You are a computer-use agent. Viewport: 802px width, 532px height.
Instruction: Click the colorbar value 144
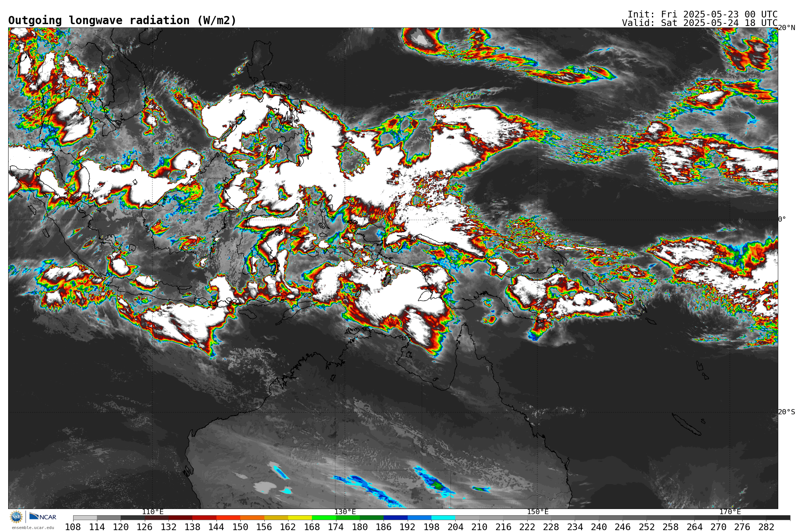pos(216,527)
